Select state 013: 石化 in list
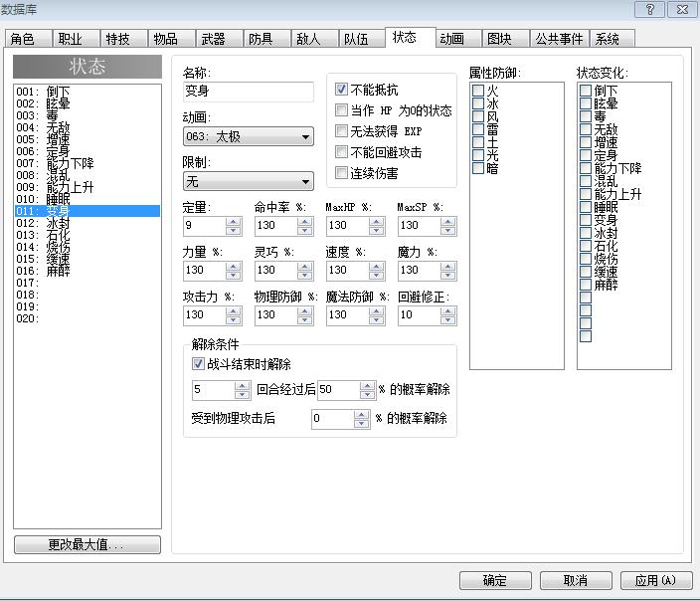 pyautogui.click(x=87, y=235)
